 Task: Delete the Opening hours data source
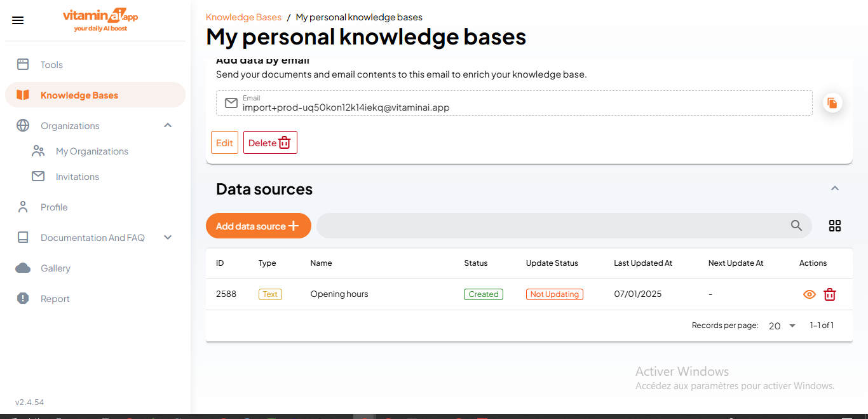pyautogui.click(x=829, y=294)
